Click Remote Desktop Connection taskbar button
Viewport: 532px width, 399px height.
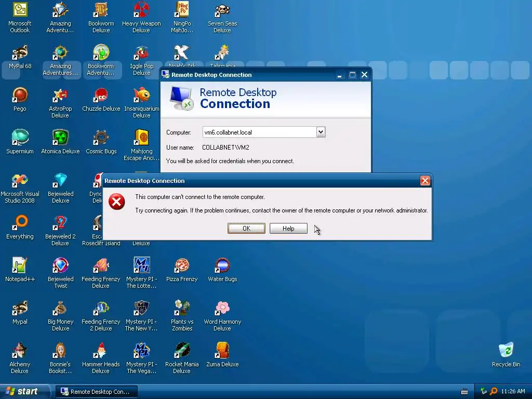(96, 392)
